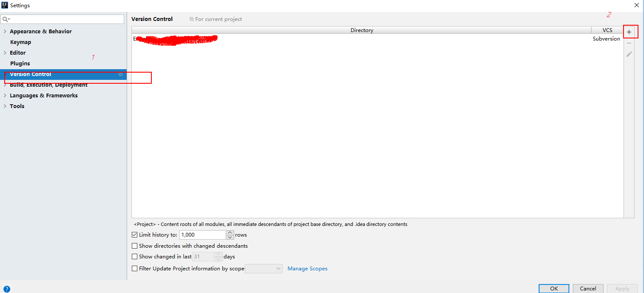Image resolution: width=644 pixels, height=293 pixels.
Task: Add a new VCS directory mapping
Action: 629,32
